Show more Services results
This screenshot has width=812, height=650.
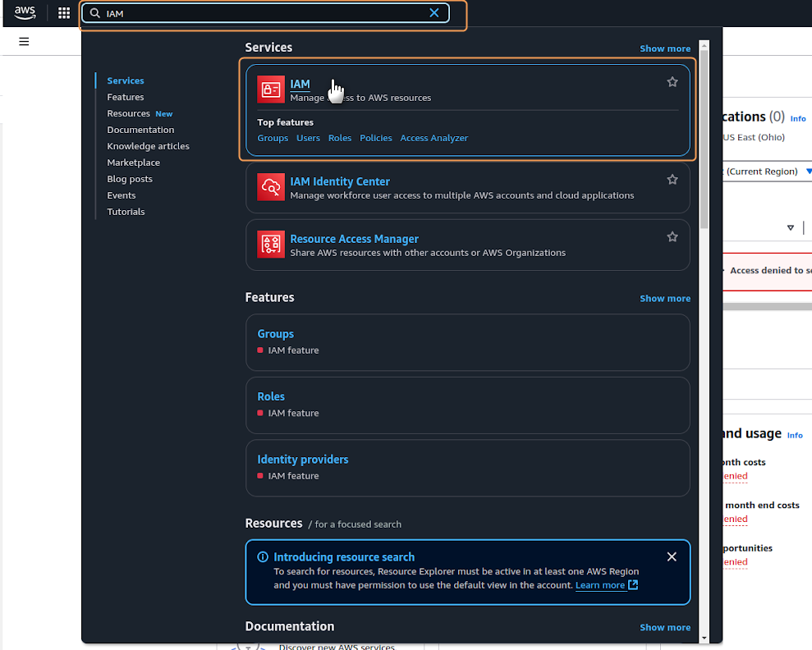tap(665, 48)
